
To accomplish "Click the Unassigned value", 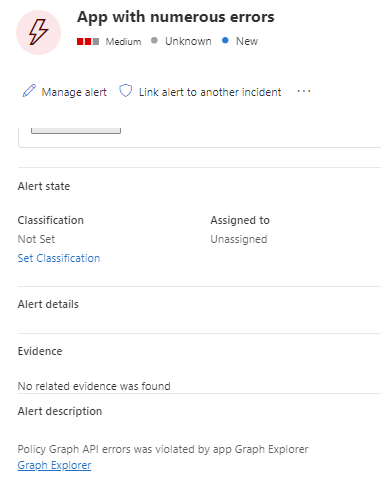I will [x=239, y=239].
